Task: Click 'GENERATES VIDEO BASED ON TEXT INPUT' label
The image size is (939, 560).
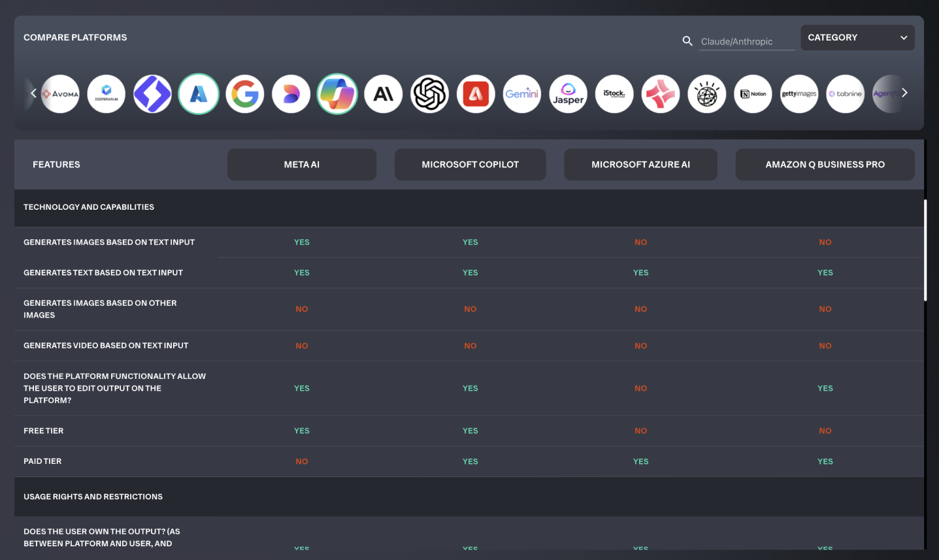Action: click(x=106, y=346)
